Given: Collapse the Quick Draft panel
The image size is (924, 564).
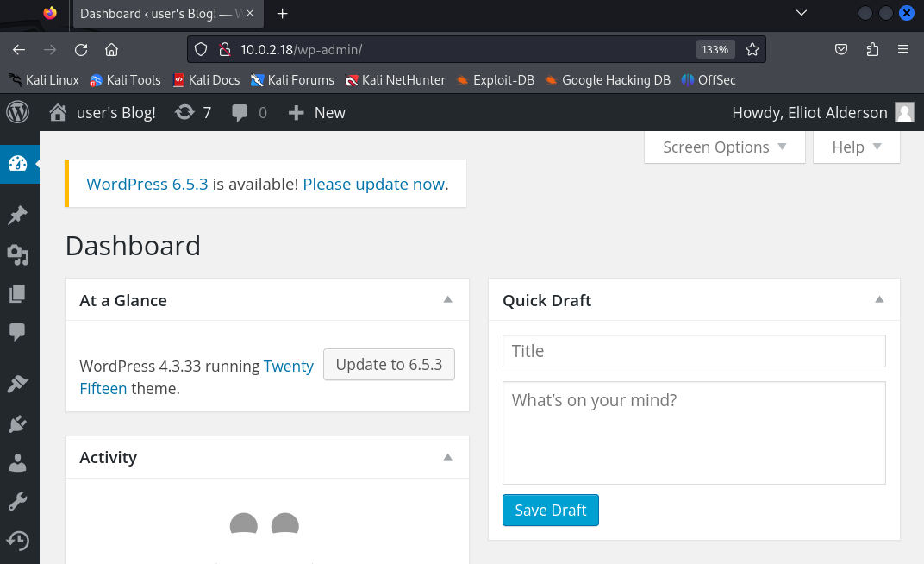Looking at the screenshot, I should tap(878, 300).
